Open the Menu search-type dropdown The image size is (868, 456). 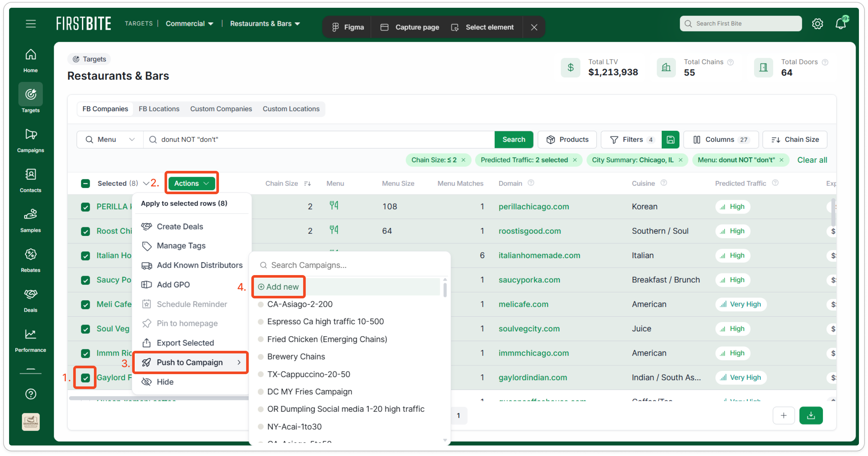(110, 139)
